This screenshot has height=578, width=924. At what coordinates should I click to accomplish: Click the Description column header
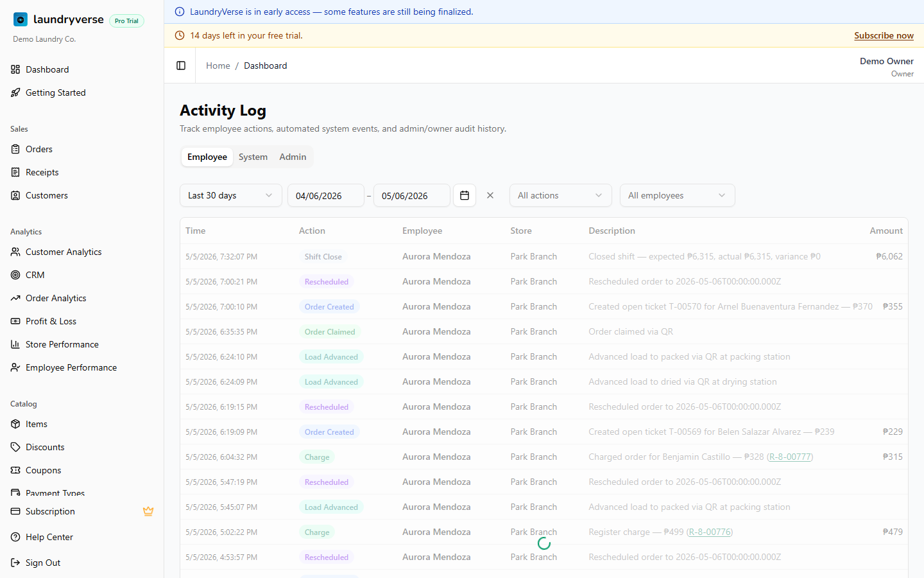pyautogui.click(x=612, y=231)
